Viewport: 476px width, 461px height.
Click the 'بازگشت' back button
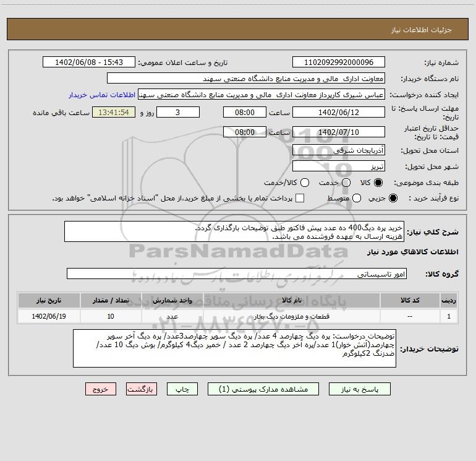(142, 389)
